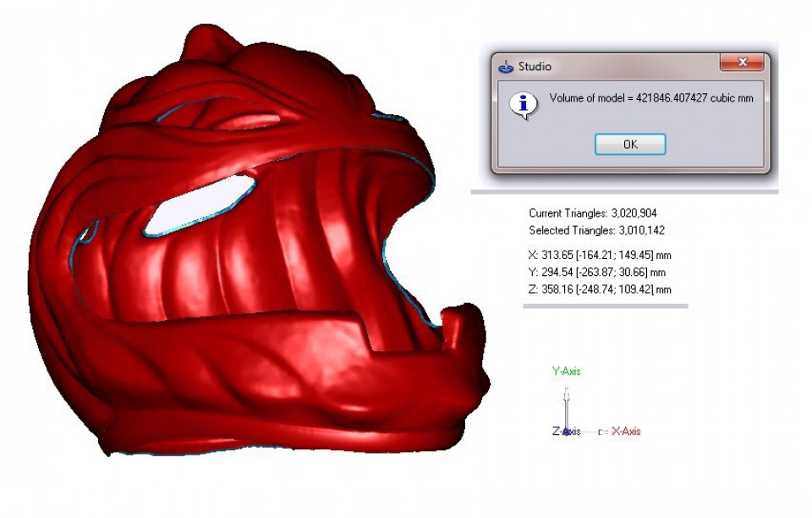Image resolution: width=812 pixels, height=518 pixels.
Task: Click the Studio dialog title text
Action: (535, 66)
